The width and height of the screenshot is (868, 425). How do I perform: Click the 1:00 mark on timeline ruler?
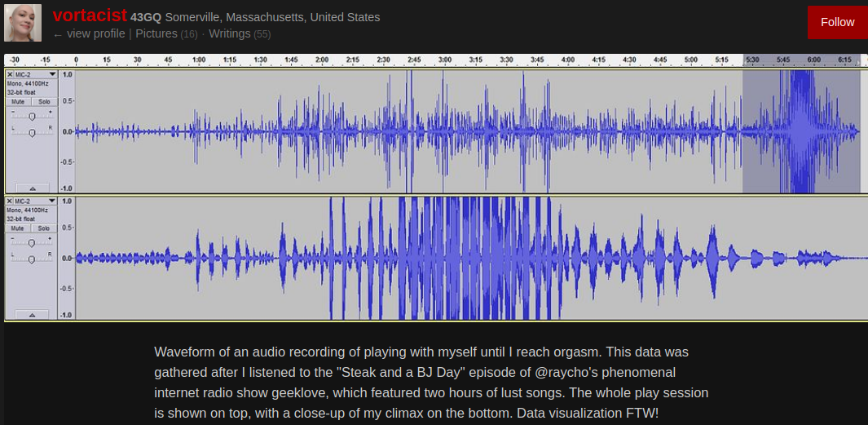click(x=199, y=60)
